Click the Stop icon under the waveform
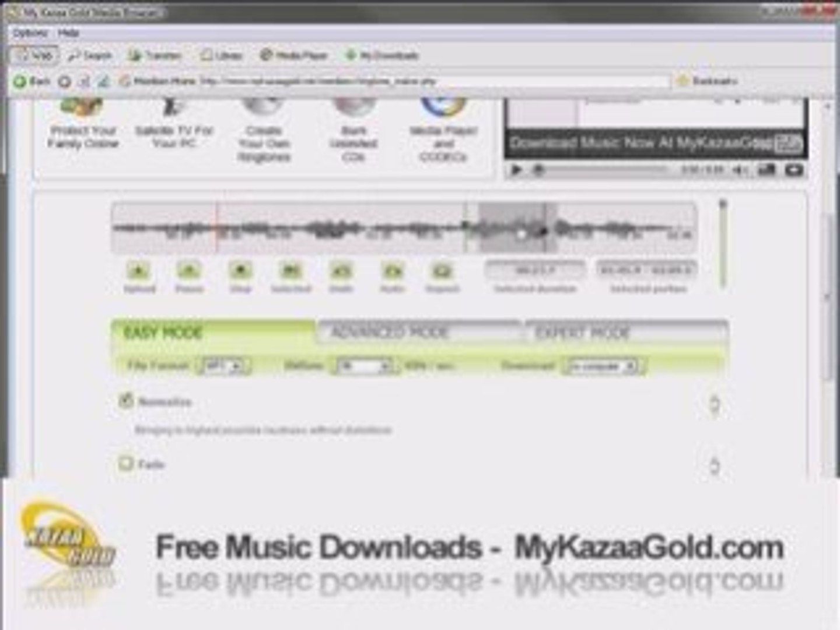 pos(240,271)
